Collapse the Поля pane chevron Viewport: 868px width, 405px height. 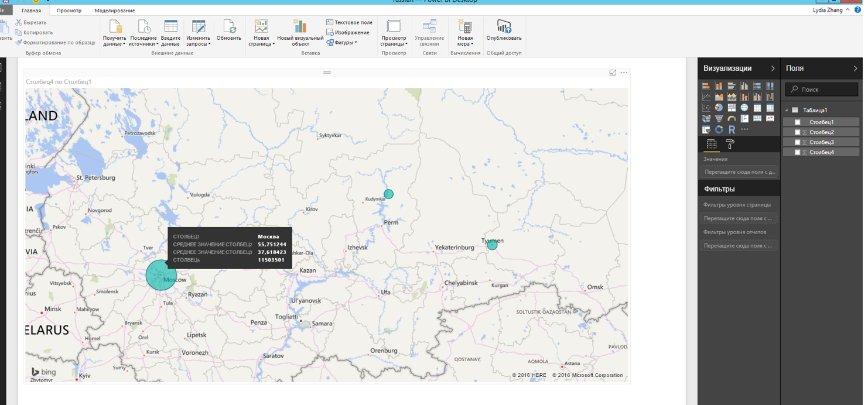tap(856, 68)
